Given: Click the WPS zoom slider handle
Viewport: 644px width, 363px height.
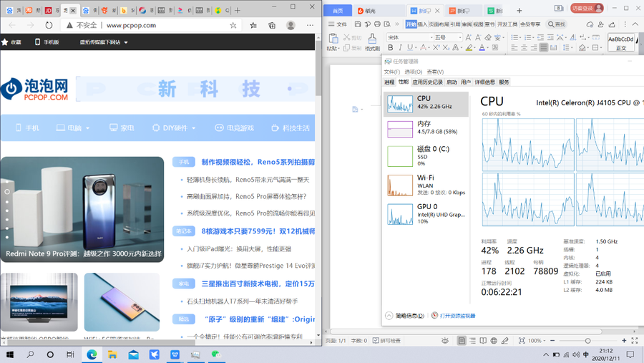Looking at the screenshot, I should [588, 341].
